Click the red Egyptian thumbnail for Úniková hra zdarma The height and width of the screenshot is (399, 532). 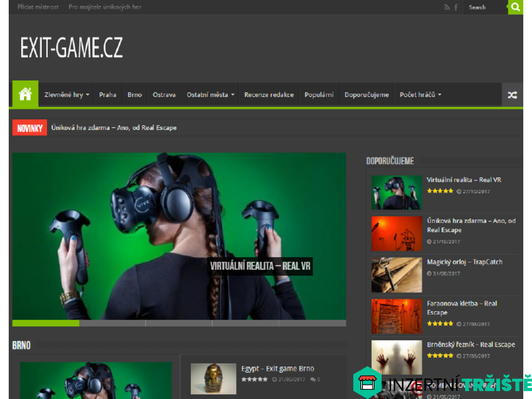(397, 234)
